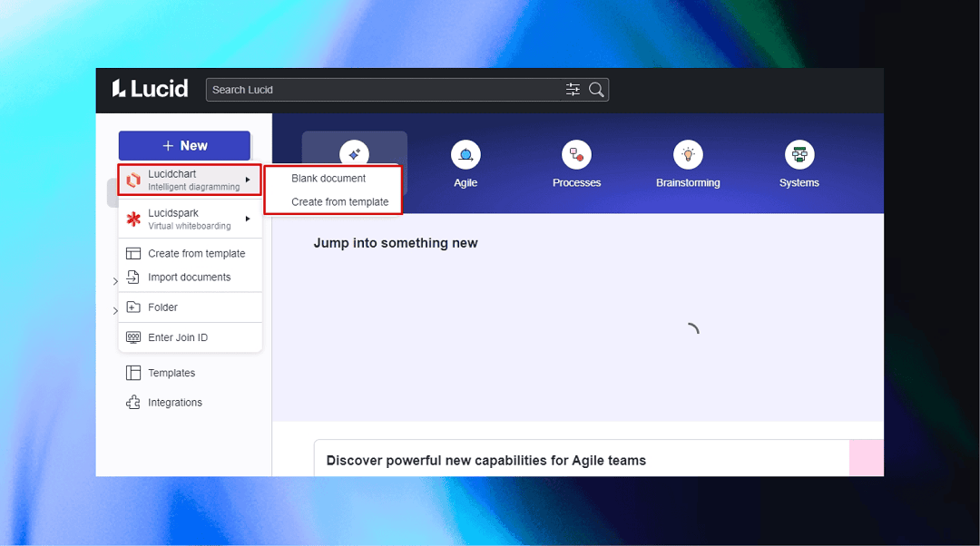The height and width of the screenshot is (546, 980).
Task: Click the blue New button
Action: click(184, 145)
